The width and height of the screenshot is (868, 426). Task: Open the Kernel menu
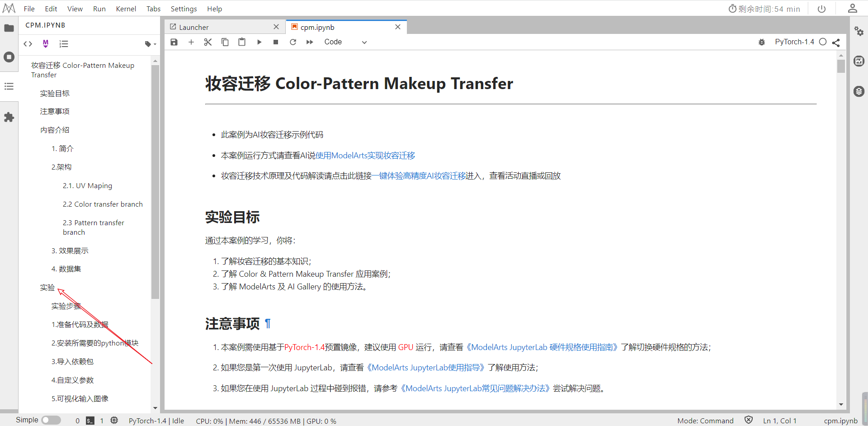click(x=126, y=9)
